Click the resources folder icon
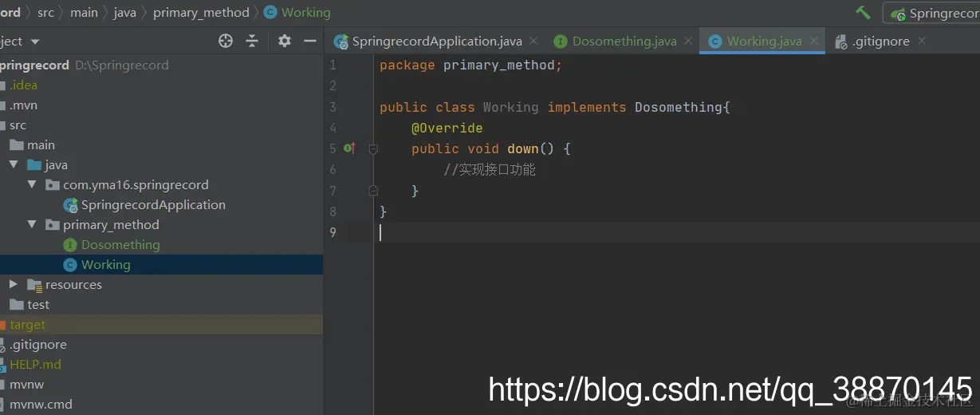The width and height of the screenshot is (980, 415). point(34,285)
